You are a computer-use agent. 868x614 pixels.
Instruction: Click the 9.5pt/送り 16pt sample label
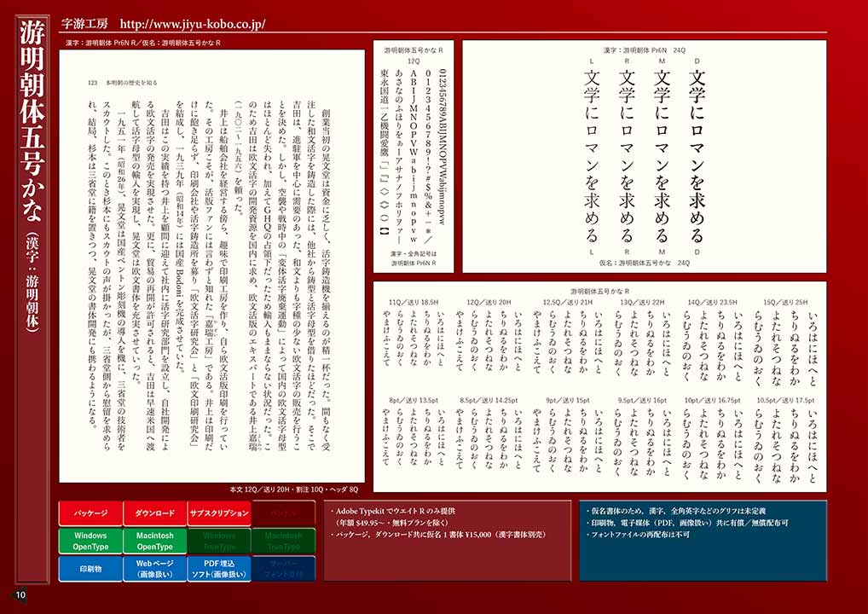[x=642, y=400]
